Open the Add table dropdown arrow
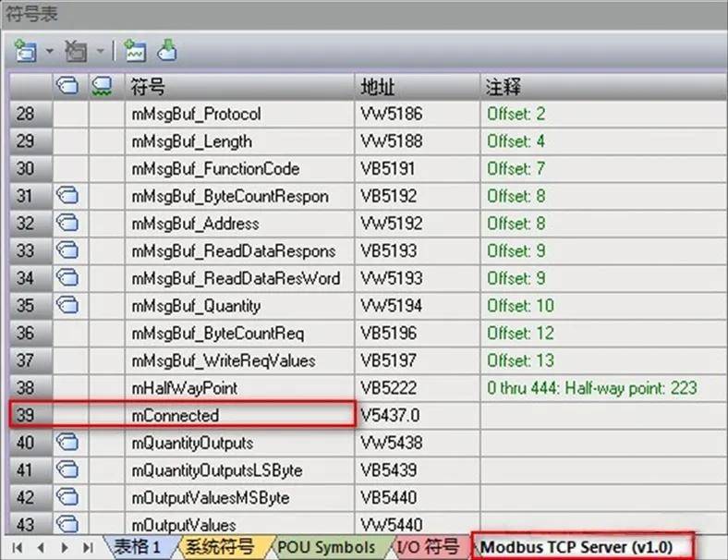Screen dimensions: 728x560 (50, 51)
